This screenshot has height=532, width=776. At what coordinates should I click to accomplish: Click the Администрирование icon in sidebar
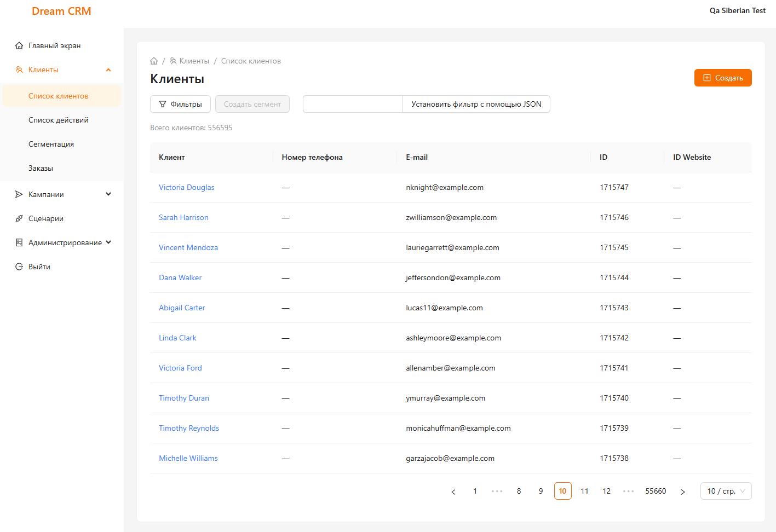tap(19, 242)
